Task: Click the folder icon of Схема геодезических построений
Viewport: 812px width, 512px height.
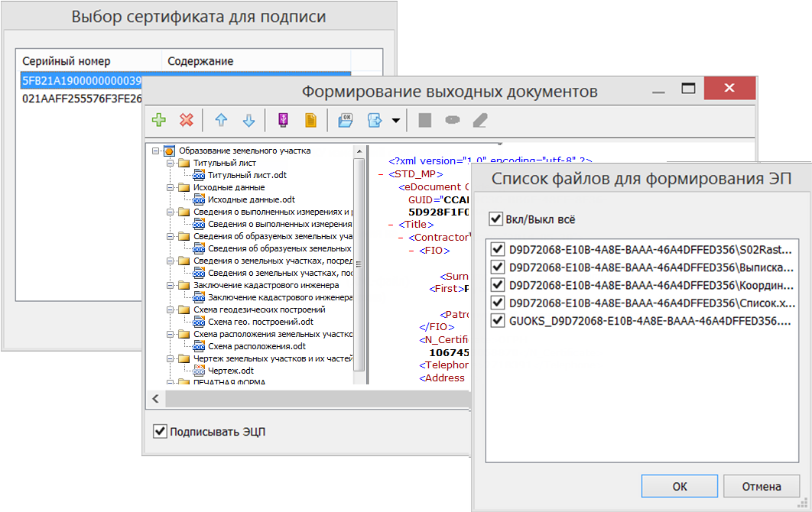Action: tap(184, 309)
